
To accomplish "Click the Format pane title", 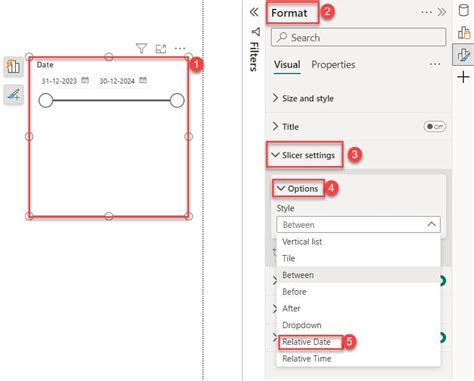I will click(289, 13).
